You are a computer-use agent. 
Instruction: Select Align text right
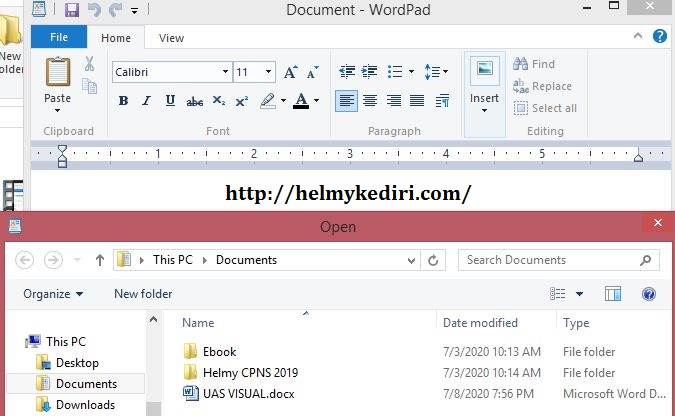[x=393, y=101]
